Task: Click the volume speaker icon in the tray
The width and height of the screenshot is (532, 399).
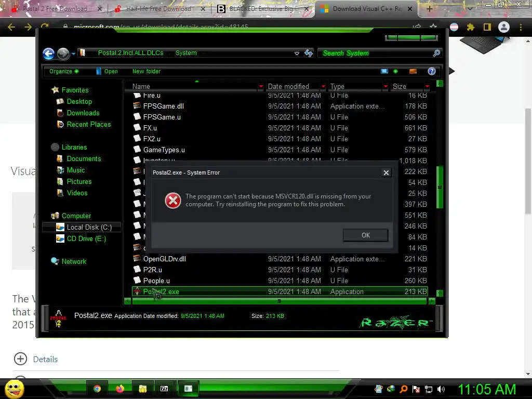Action: tap(441, 389)
